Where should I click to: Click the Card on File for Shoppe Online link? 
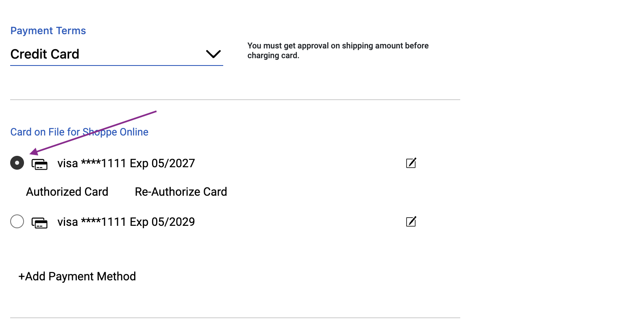(x=79, y=132)
